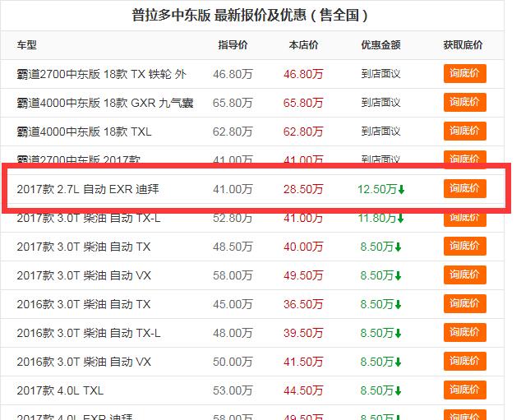
Task: Click 询底价 for 2017款 4.0L TXL
Action: coord(464,390)
